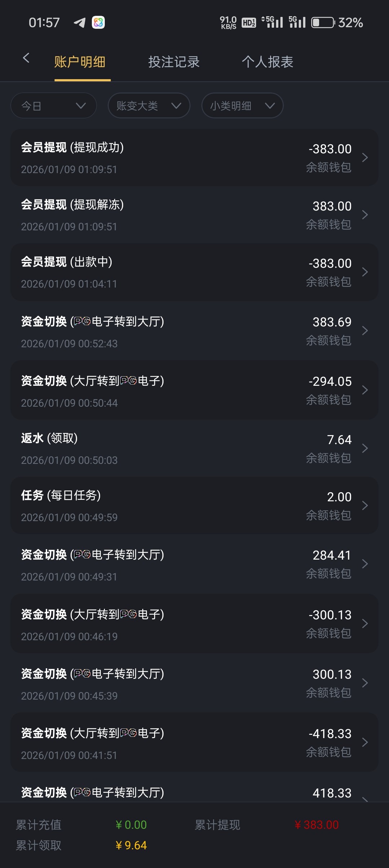The image size is (389, 868).
Task: Open the 383.69 PG电子转到大厅 transaction
Action: tap(194, 331)
